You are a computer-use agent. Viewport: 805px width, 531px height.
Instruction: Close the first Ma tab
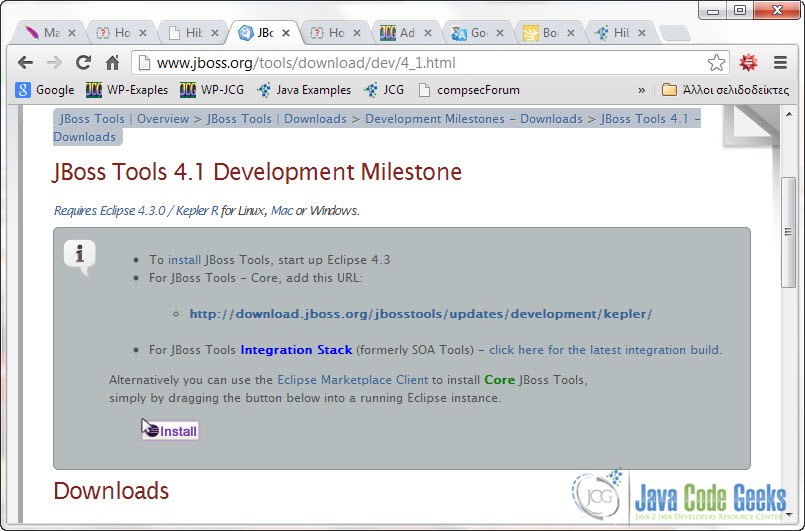click(x=72, y=33)
